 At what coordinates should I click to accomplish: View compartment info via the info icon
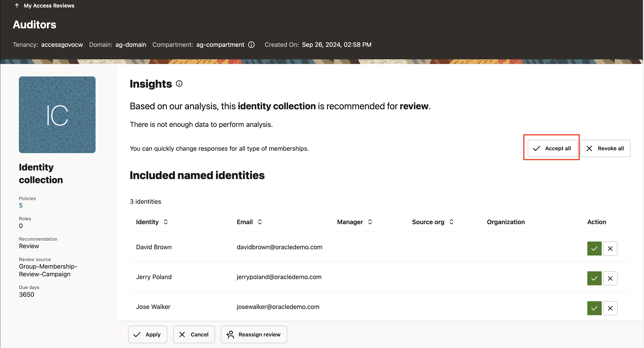[x=251, y=44]
